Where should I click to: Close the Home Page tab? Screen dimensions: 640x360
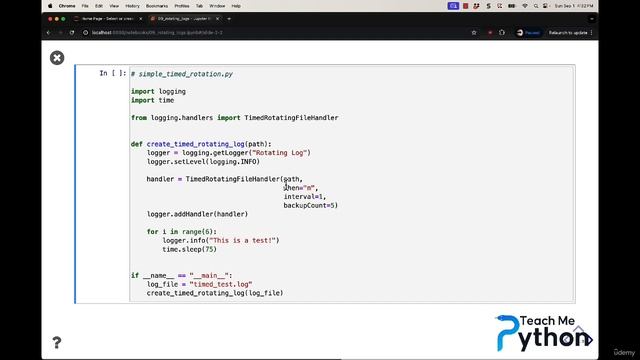(140, 19)
